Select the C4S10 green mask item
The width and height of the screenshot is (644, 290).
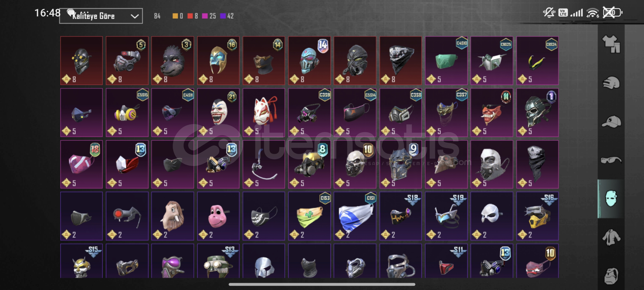click(x=446, y=61)
